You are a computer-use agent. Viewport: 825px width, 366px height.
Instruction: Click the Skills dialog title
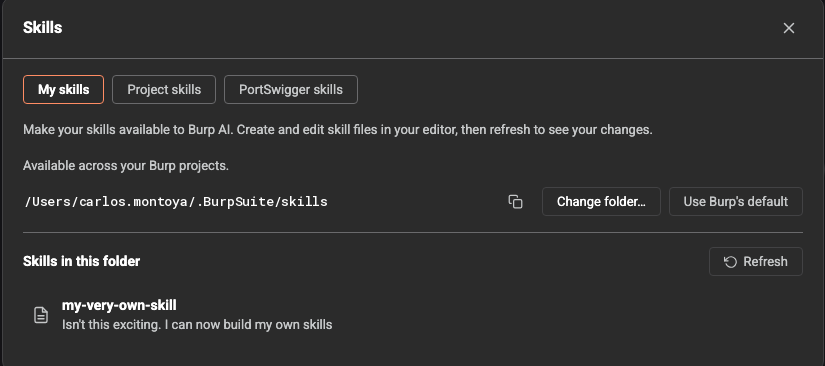click(x=43, y=28)
